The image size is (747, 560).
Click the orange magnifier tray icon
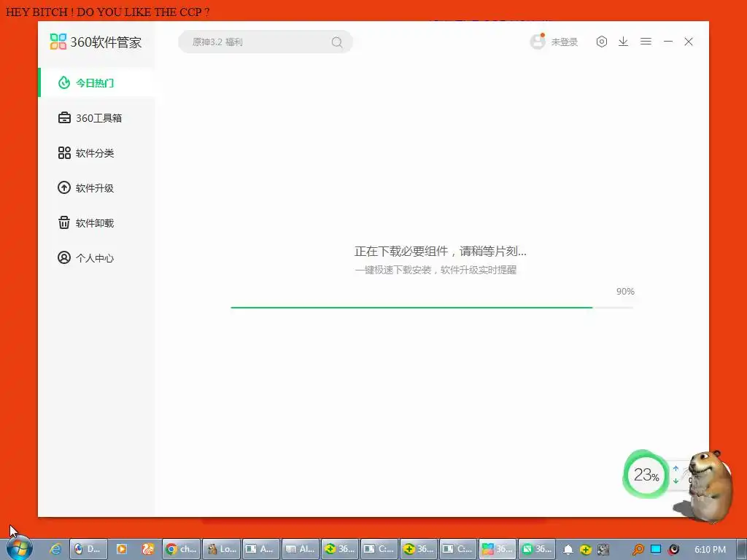(638, 550)
